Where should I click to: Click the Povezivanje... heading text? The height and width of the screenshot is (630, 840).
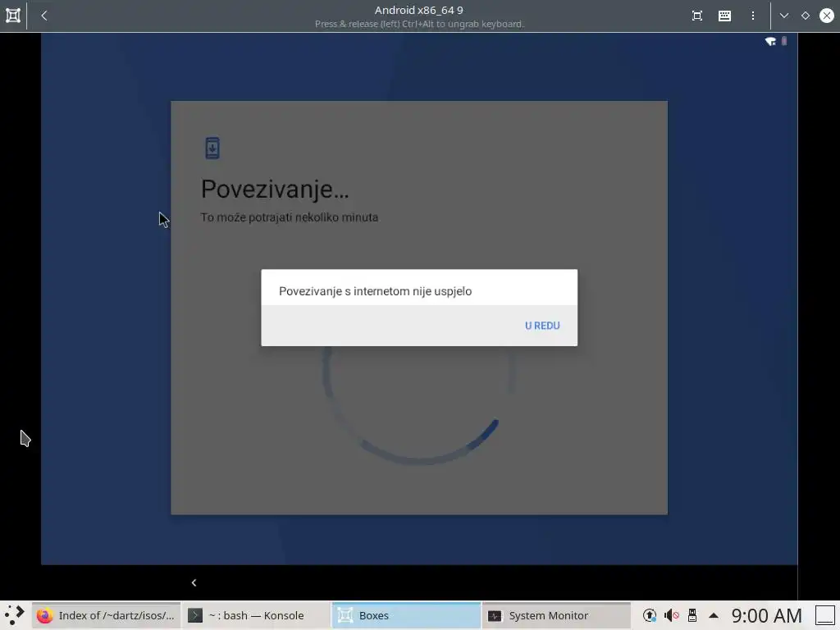(x=275, y=189)
